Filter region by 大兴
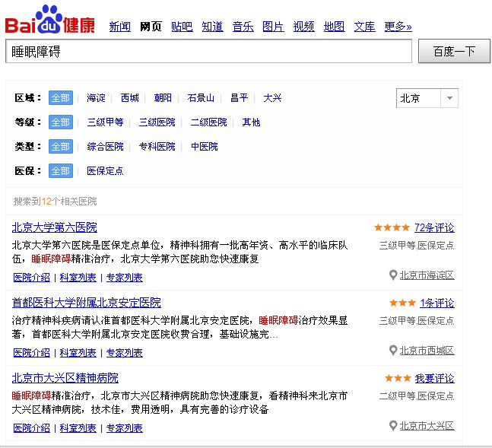 (x=272, y=98)
